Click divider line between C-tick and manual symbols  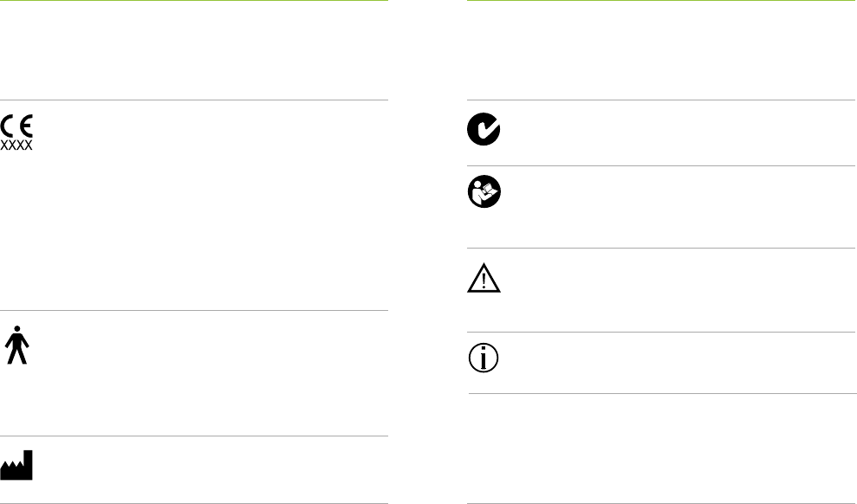[661, 165]
